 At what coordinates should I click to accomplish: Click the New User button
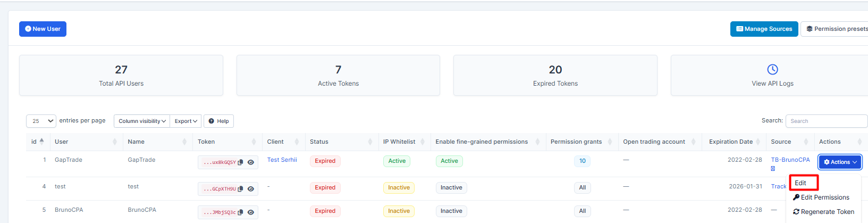43,29
